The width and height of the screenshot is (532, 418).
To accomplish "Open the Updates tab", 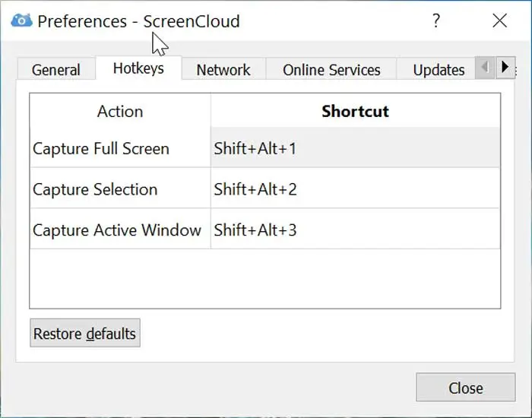I will click(439, 70).
